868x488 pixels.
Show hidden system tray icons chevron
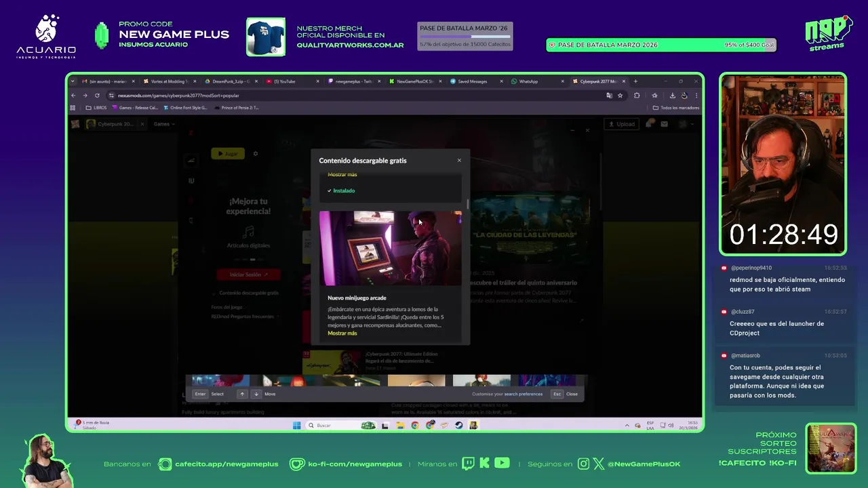pyautogui.click(x=627, y=426)
